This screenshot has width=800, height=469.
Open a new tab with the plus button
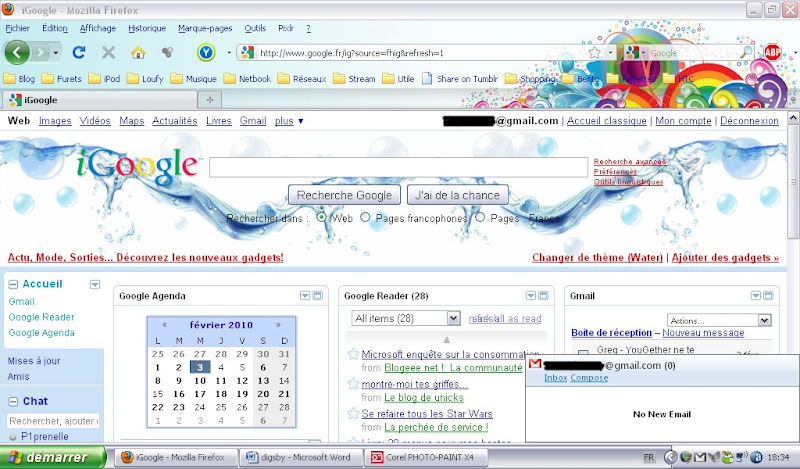click(x=210, y=100)
